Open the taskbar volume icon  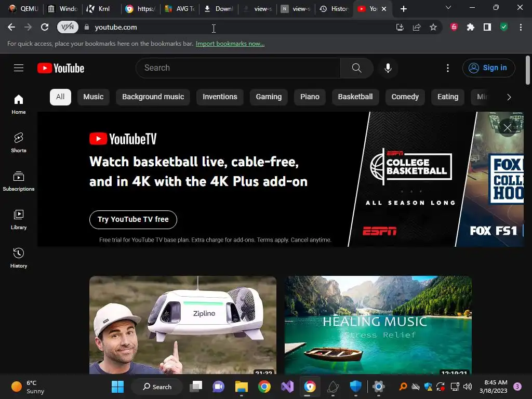[x=468, y=387]
